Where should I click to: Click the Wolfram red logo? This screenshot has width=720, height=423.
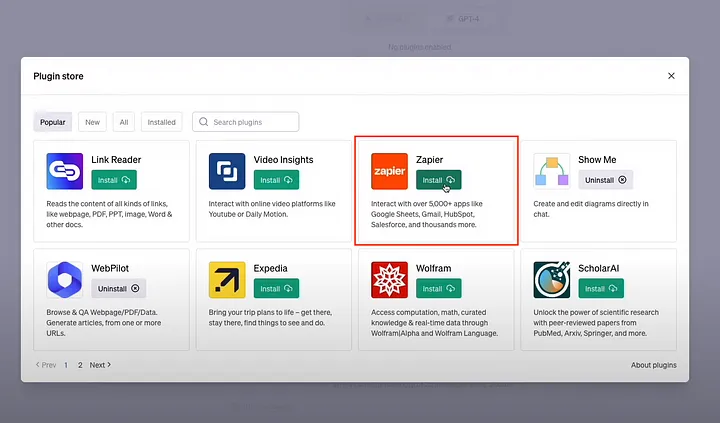pos(389,280)
